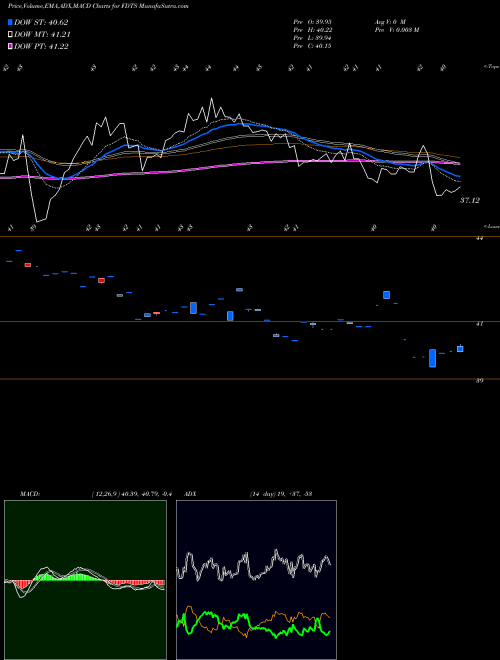Select the 'DOW MT: 41.21' legend text
The height and width of the screenshot is (660, 500).
pos(42,35)
